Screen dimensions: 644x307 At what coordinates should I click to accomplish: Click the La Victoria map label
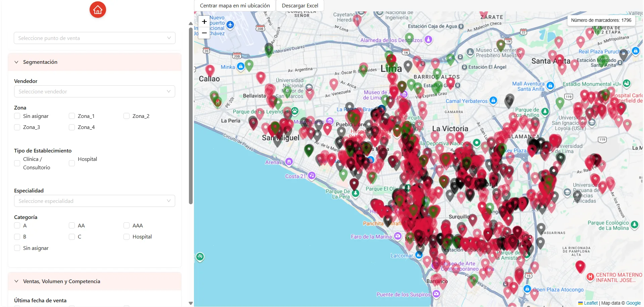click(450, 129)
